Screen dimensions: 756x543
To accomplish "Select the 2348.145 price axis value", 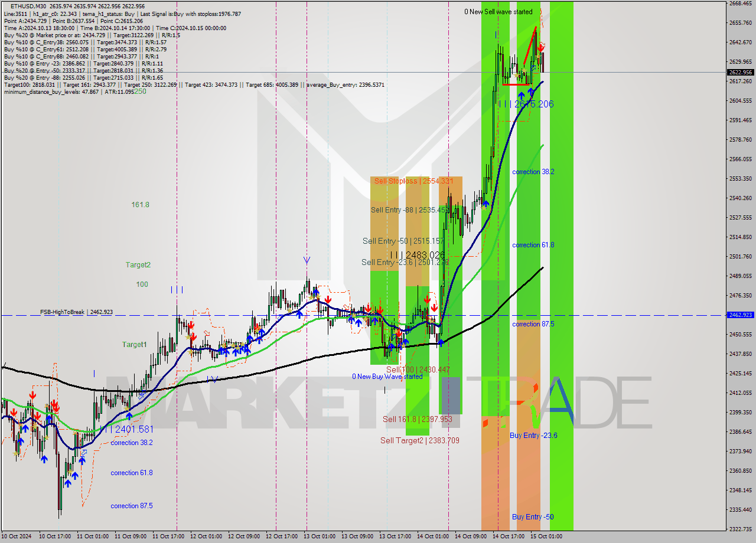I will coord(740,490).
